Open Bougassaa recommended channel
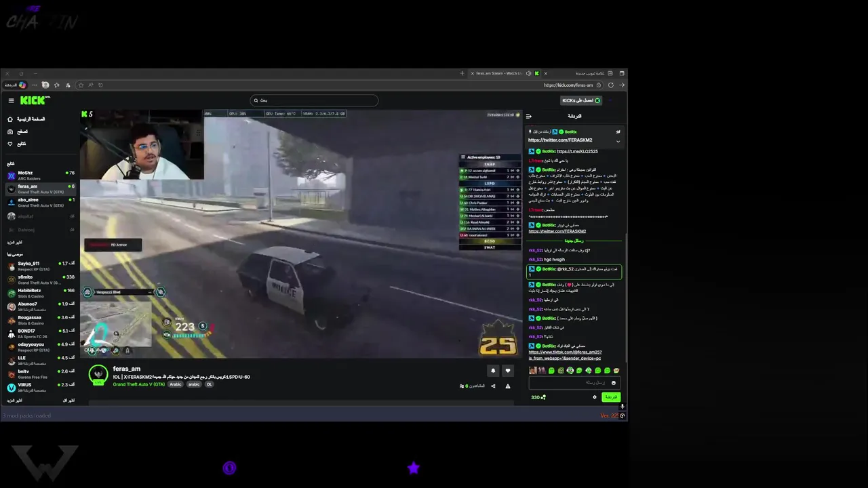 tap(41, 320)
